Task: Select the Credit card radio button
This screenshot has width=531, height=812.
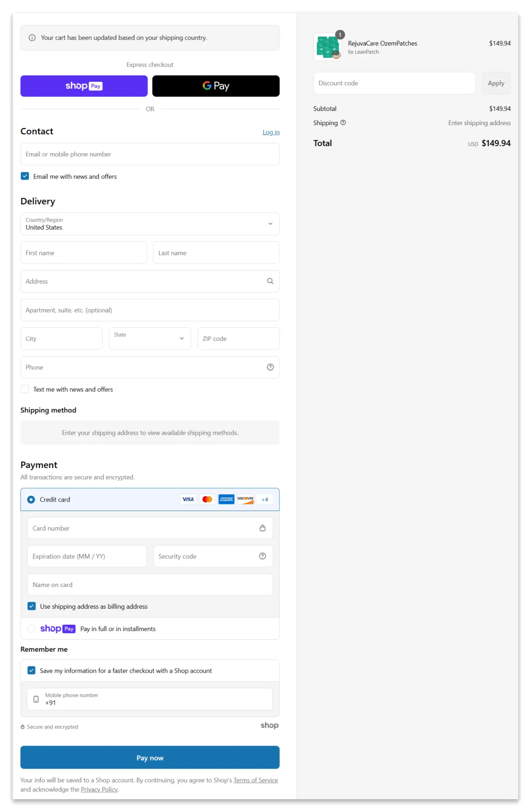Action: [31, 499]
